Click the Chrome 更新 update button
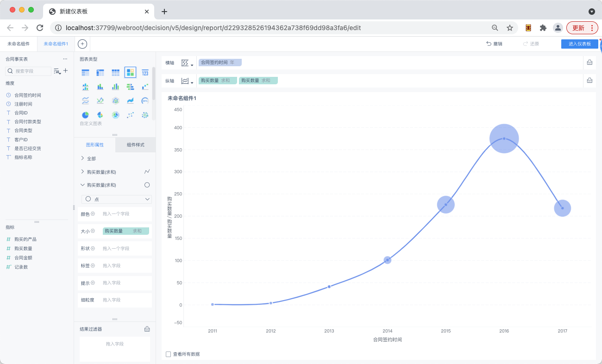This screenshot has width=602, height=364. click(x=583, y=28)
